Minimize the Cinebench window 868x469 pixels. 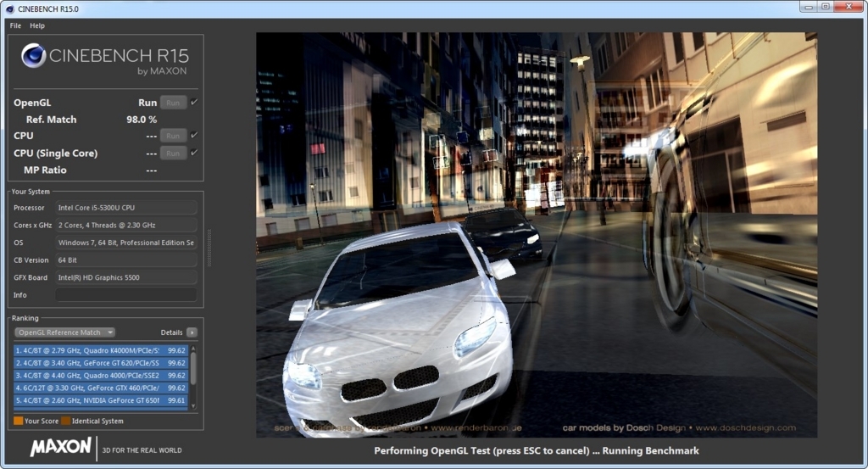809,7
